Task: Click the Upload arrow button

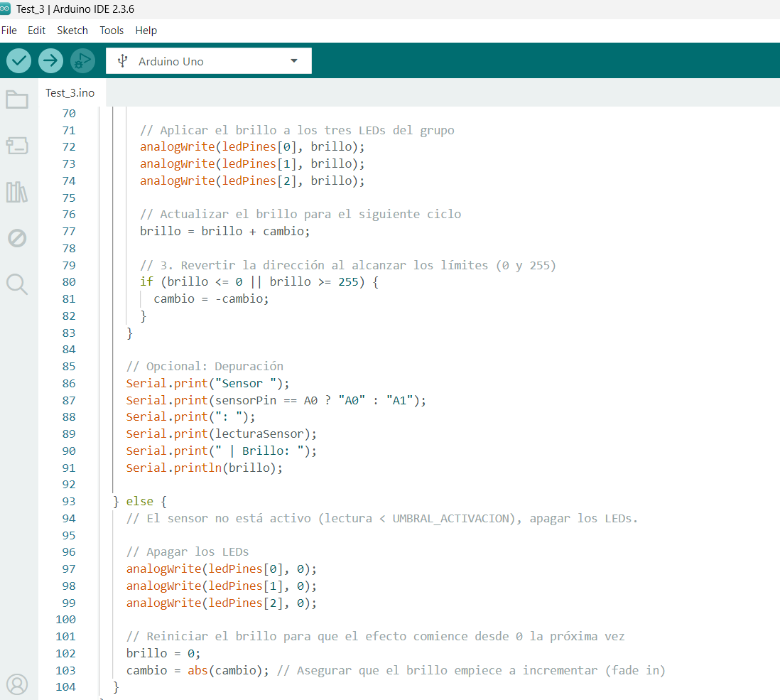Action: coord(50,61)
